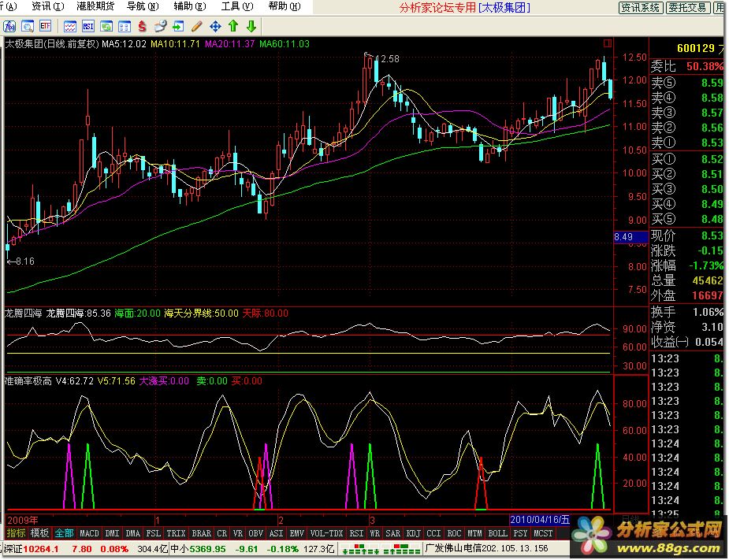The width and height of the screenshot is (729, 560).
Task: Switch to the EMV indicator tab
Action: click(x=296, y=533)
